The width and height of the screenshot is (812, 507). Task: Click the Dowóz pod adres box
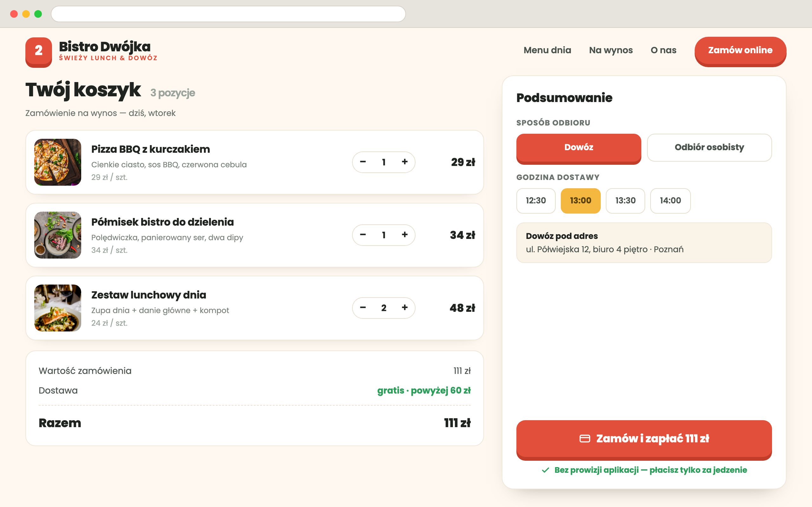[644, 242]
